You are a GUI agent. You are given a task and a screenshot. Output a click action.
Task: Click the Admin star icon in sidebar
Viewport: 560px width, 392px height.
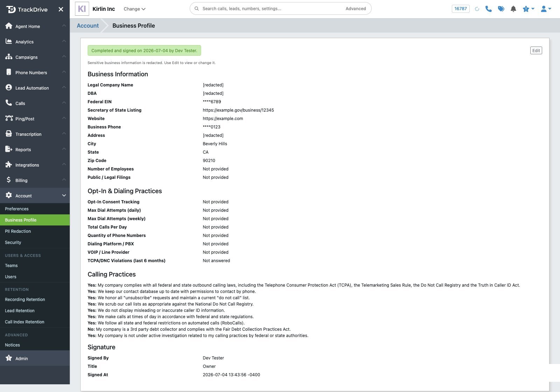[x=9, y=358]
